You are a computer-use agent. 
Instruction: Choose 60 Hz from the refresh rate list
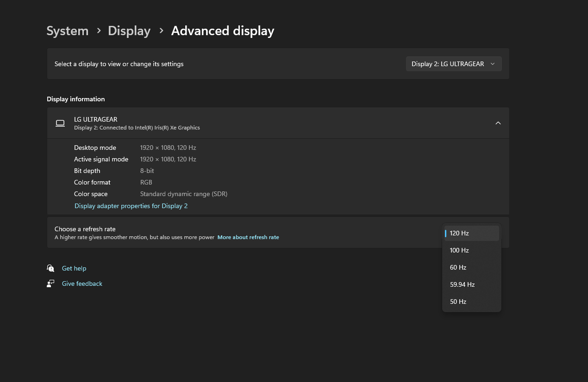[x=471, y=267]
